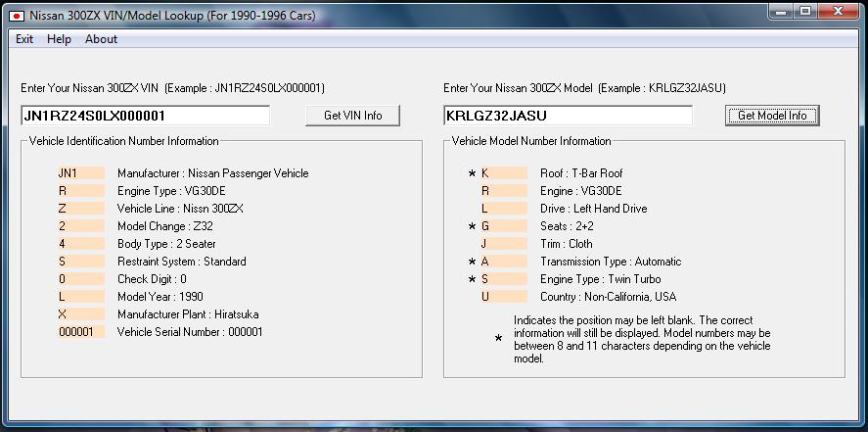Focus the 300ZX Model input field
This screenshot has width=868, height=432.
pos(568,116)
